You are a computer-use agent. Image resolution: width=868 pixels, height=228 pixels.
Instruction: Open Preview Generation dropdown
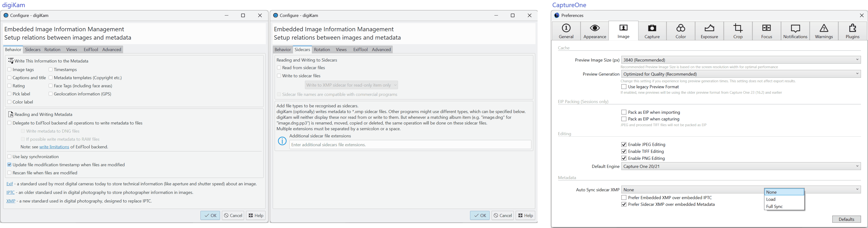point(741,74)
